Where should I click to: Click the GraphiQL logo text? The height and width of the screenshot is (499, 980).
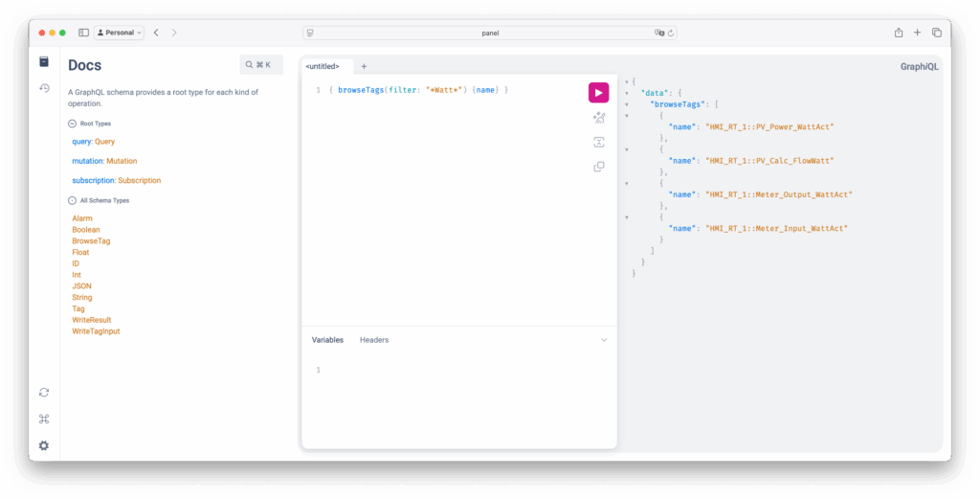[x=919, y=66]
